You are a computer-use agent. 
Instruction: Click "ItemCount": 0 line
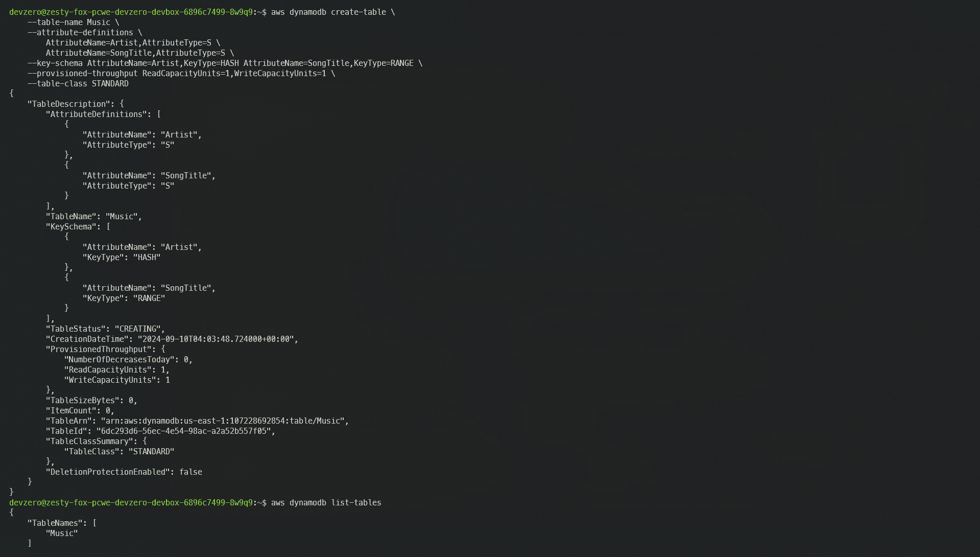point(80,411)
